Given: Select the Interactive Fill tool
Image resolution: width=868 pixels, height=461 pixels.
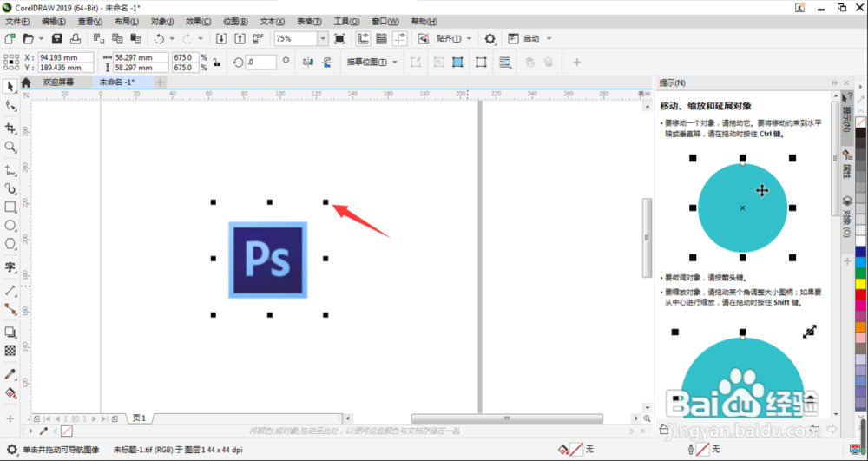Looking at the screenshot, I should (x=10, y=393).
